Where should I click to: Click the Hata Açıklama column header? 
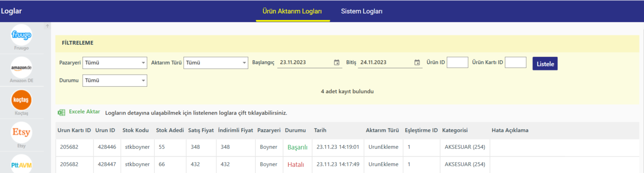pos(510,130)
